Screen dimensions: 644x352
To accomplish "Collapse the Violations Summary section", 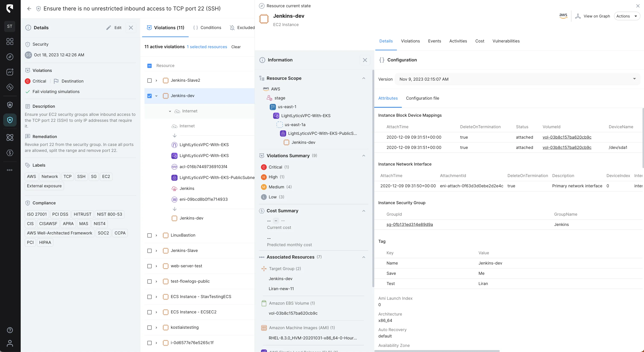I will [x=364, y=156].
